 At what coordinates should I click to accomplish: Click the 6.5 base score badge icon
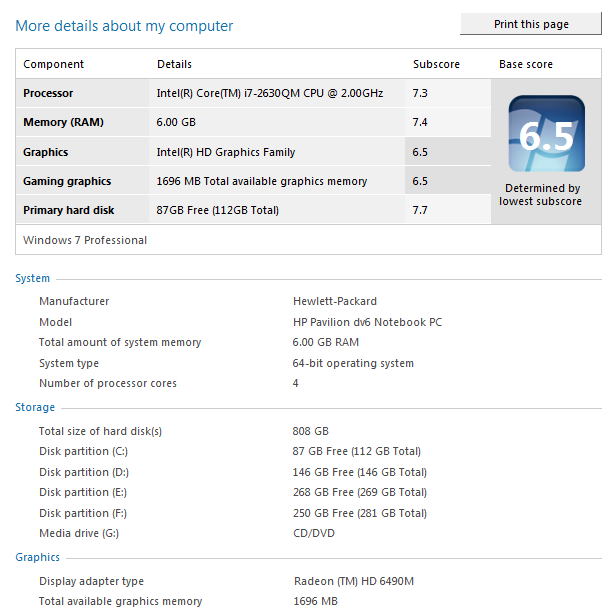point(546,134)
